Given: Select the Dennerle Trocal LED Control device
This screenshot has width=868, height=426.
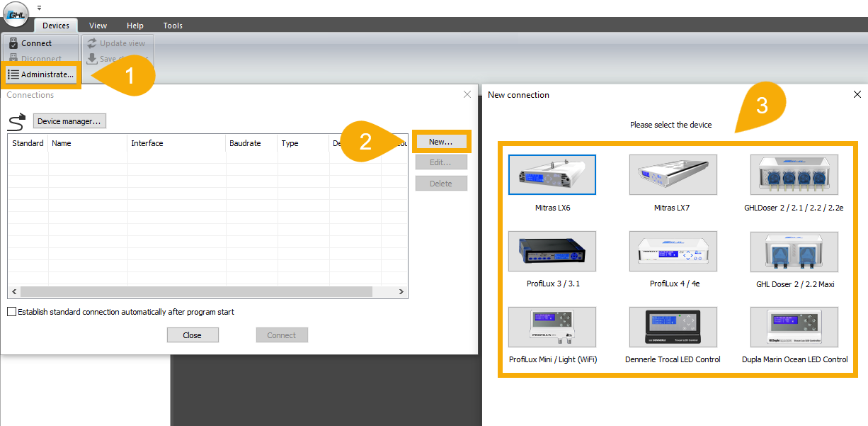Looking at the screenshot, I should [x=673, y=327].
